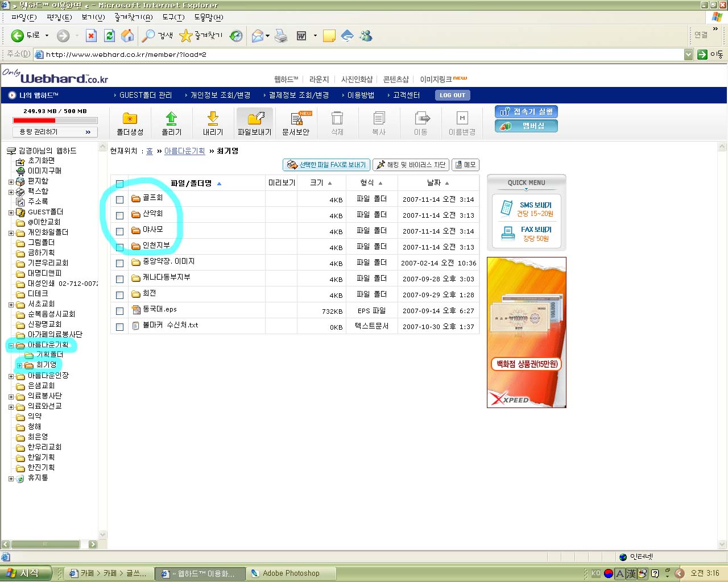This screenshot has width=728, height=582.
Task: Click the IE Refresh toolbar icon
Action: (109, 36)
